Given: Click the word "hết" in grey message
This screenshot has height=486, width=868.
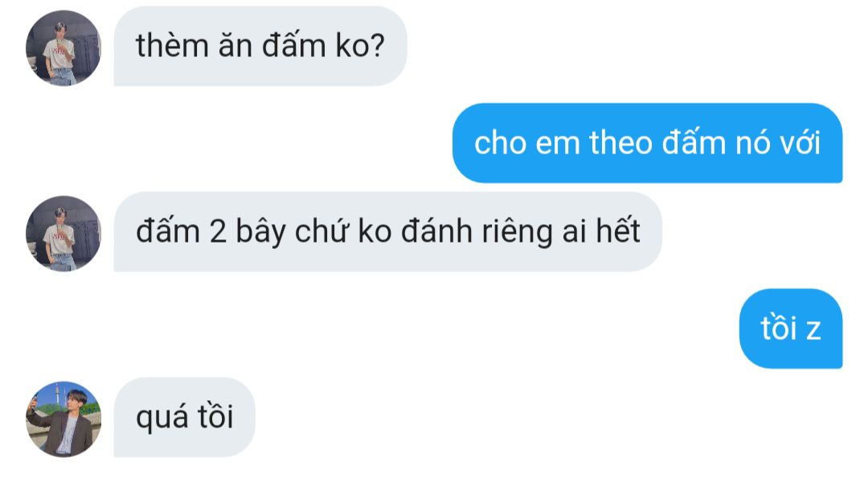Looking at the screenshot, I should click(x=618, y=231).
